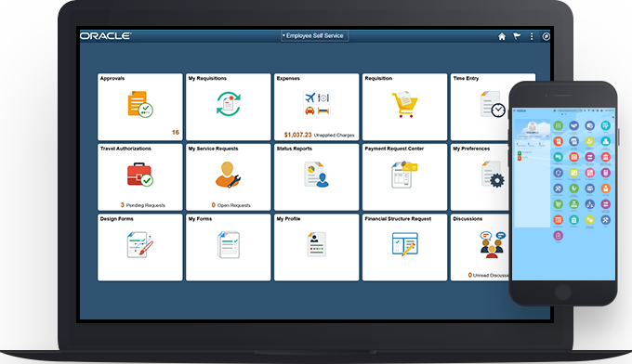This screenshot has width=632, height=364.
Task: Open the Expenses travel icons tile
Action: [x=316, y=104]
